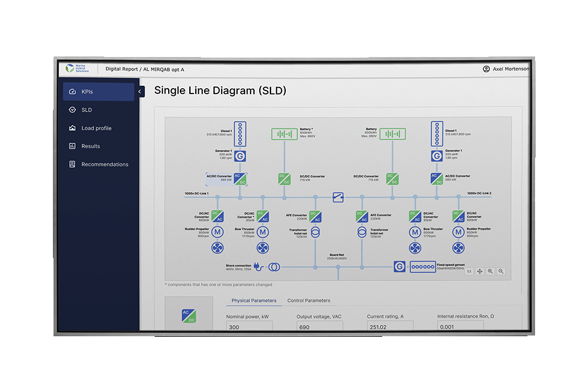Click the Marine Hybrid Solutions logo
Viewport: 588px width, 392px height.
(77, 69)
